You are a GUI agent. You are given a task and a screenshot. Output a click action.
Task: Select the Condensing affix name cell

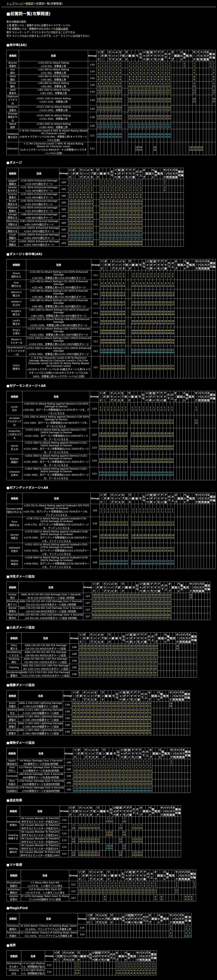(14, 674)
